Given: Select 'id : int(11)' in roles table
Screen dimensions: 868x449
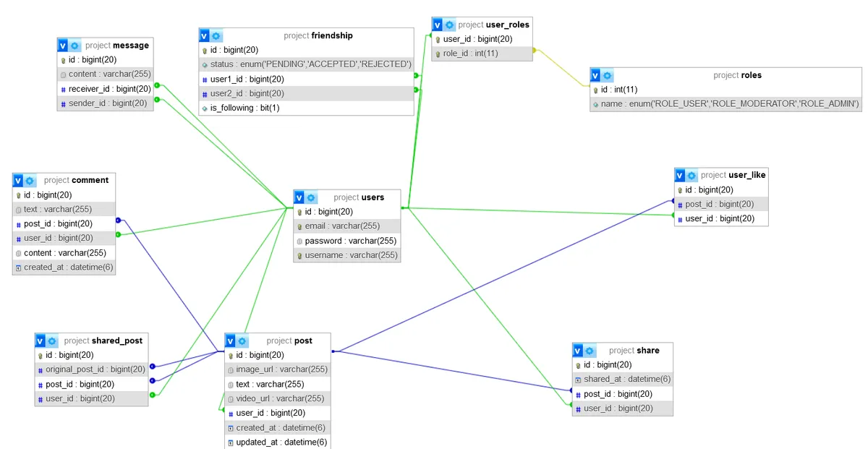Looking at the screenshot, I should pos(726,90).
